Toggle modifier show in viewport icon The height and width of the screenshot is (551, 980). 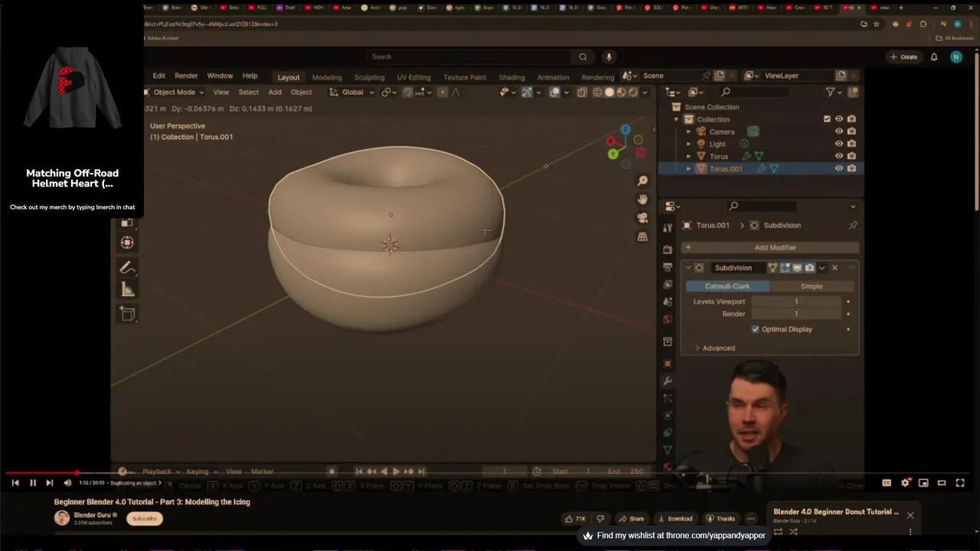coord(797,268)
